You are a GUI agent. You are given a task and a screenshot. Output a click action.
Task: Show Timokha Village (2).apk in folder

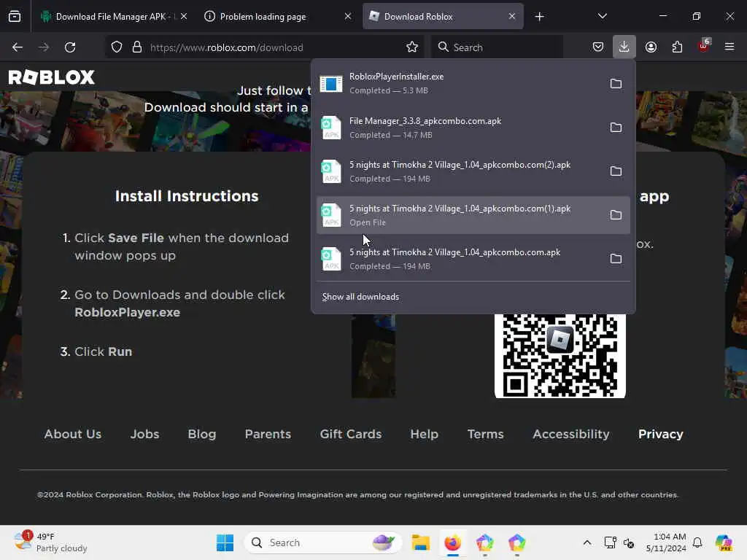click(x=616, y=171)
